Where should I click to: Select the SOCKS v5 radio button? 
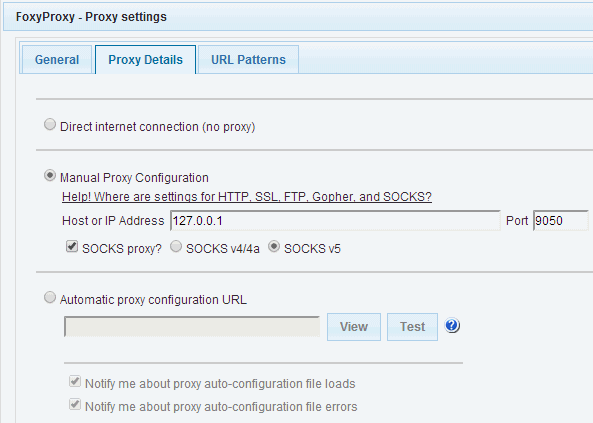274,247
